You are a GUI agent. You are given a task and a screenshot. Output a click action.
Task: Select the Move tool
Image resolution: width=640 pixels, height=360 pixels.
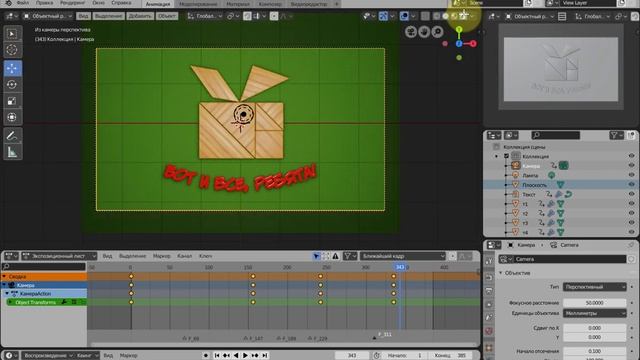pyautogui.click(x=12, y=68)
